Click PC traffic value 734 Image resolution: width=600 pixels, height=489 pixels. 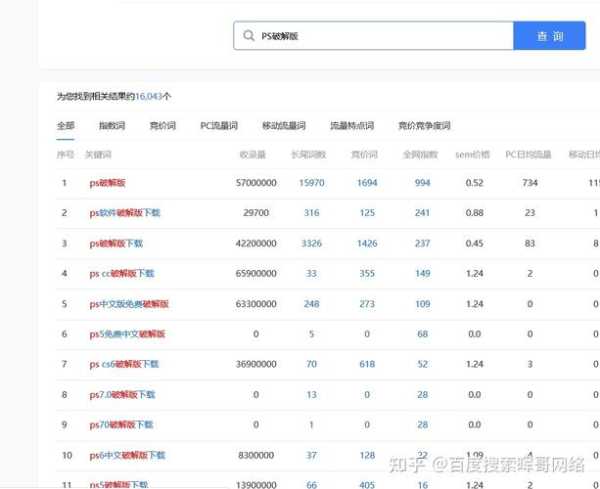(530, 183)
